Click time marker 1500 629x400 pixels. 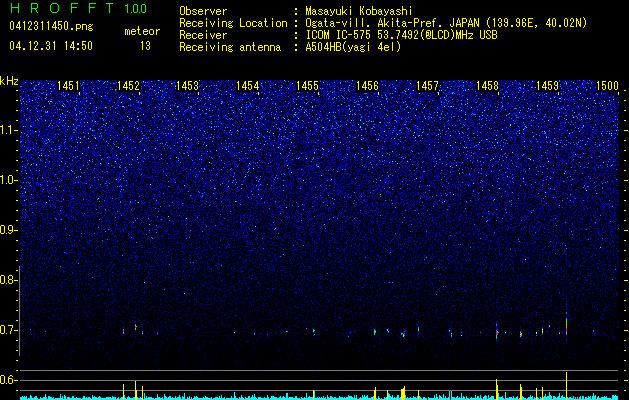point(607,86)
